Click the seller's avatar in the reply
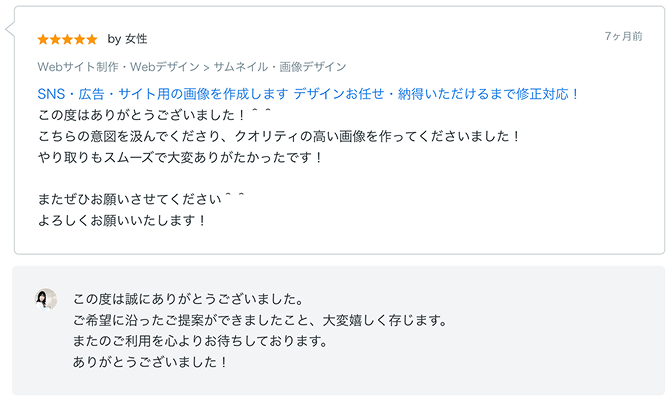 (46, 299)
